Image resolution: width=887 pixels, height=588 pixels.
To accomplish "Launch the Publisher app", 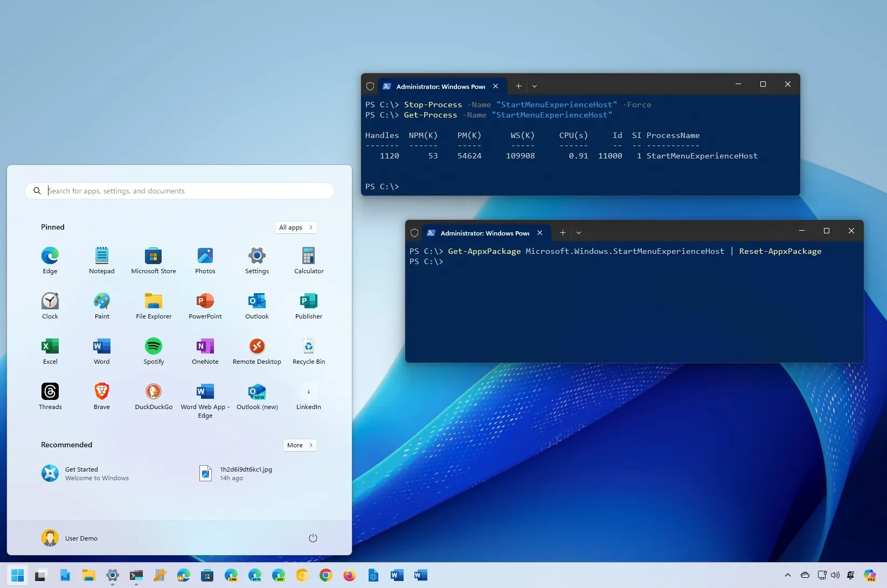I will 309,306.
